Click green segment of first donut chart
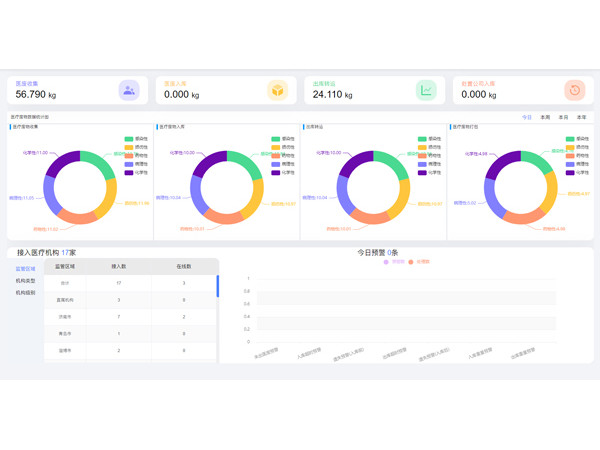 (x=100, y=163)
